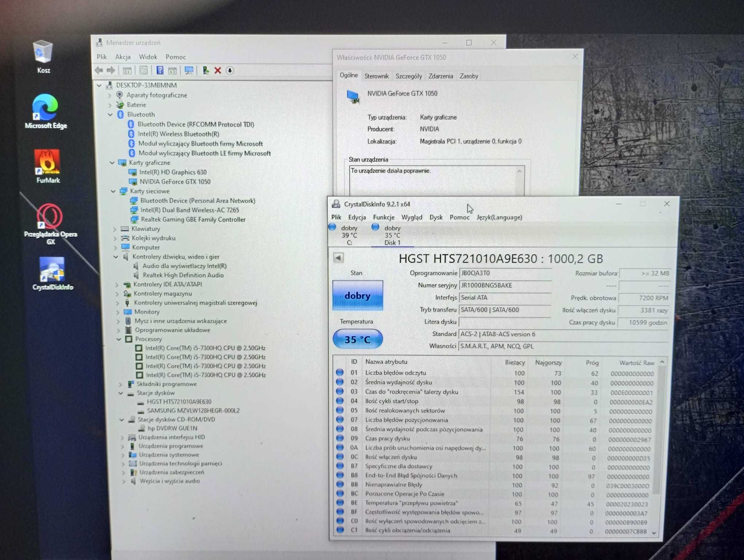Select the C: disk status indicator in CrystalDiskInfo
744x560 pixels.
click(x=345, y=235)
